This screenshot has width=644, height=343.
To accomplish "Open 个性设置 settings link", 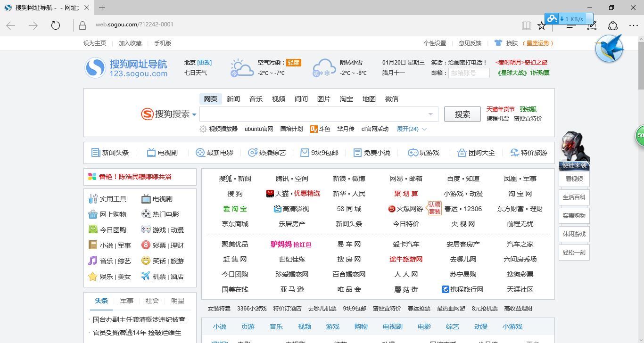I will 435,43.
